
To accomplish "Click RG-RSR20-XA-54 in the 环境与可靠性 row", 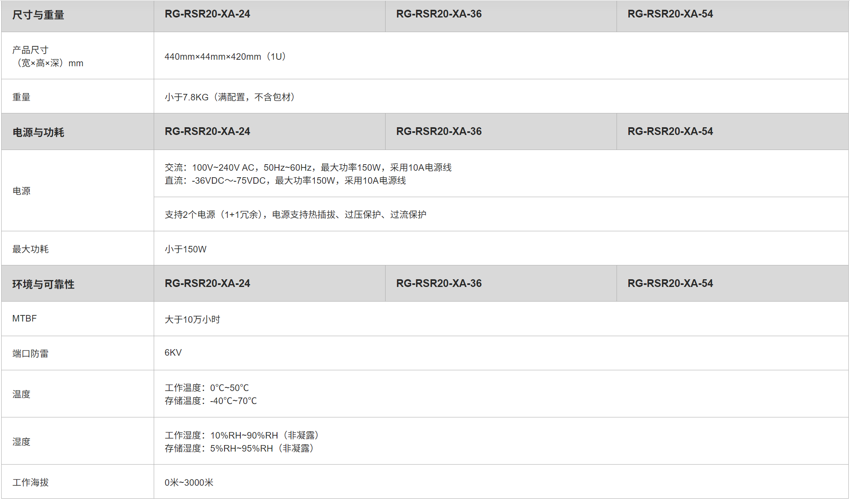I will coord(670,284).
